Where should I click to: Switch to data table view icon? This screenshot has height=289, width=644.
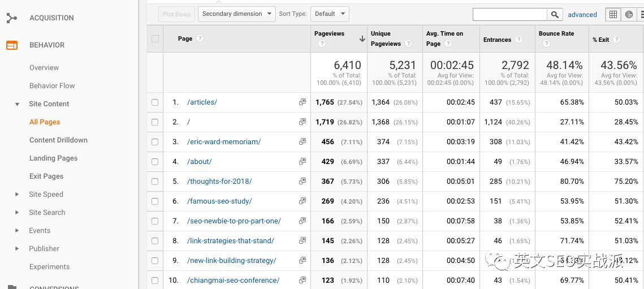[x=613, y=14]
